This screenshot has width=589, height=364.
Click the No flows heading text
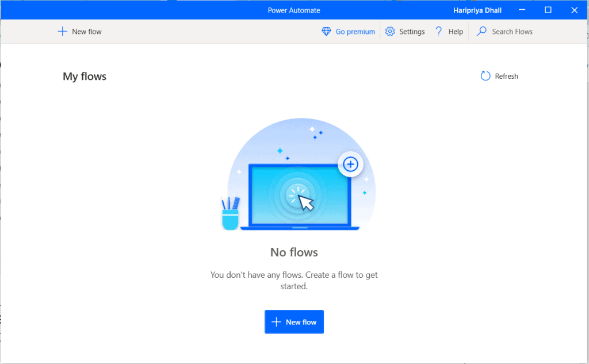coord(294,252)
